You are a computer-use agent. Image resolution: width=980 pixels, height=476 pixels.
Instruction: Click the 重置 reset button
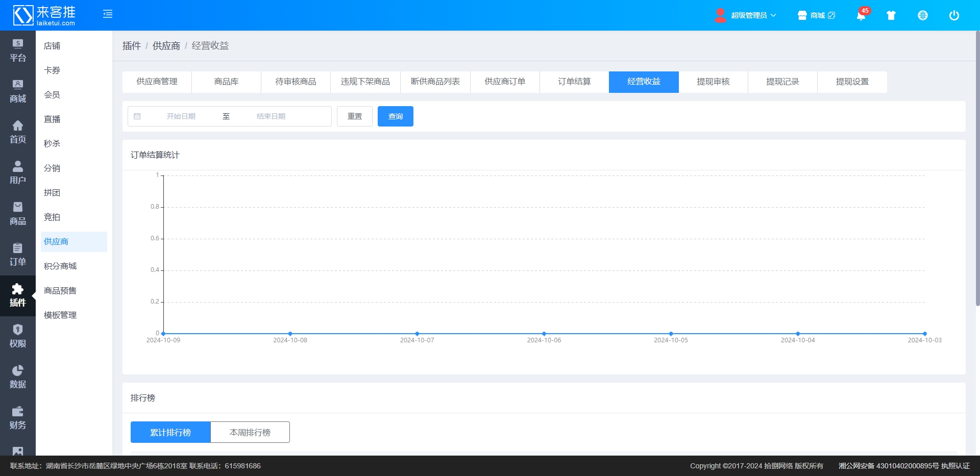(355, 116)
